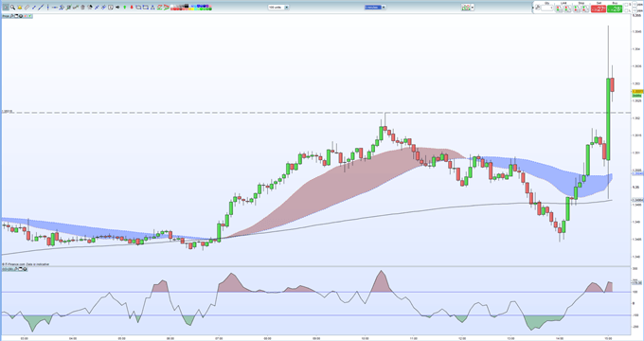Toggle the red button on Price panel
644x341 pixels.
(x=25, y=16)
